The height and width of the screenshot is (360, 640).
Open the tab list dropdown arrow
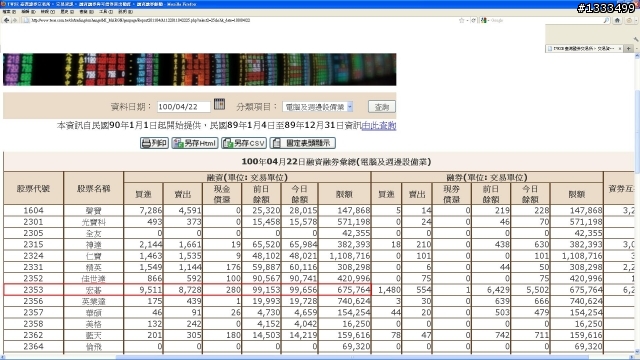[636, 49]
